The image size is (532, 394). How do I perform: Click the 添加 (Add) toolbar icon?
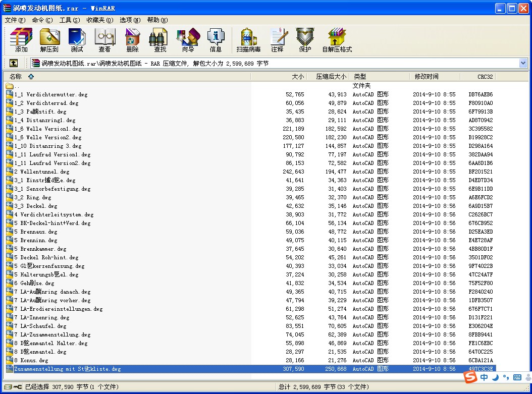21,40
